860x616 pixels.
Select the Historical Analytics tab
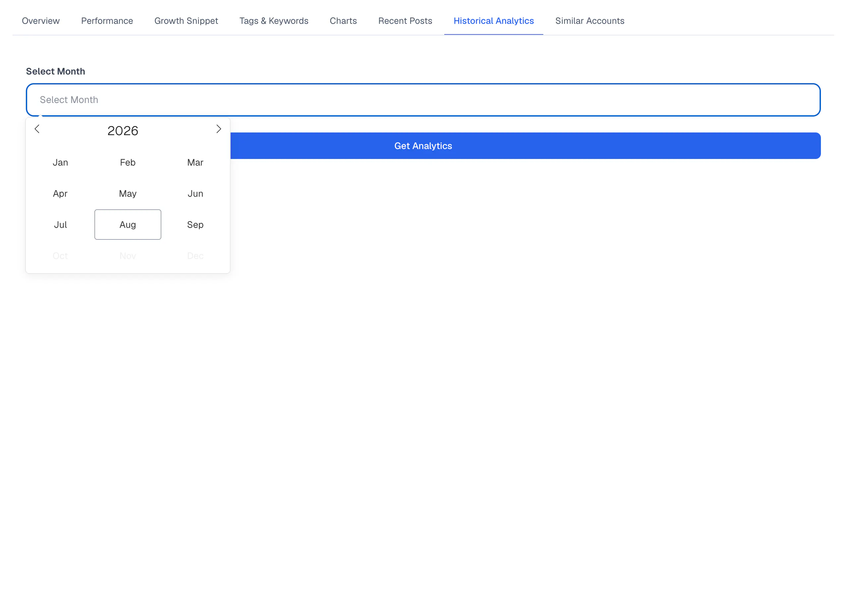494,21
